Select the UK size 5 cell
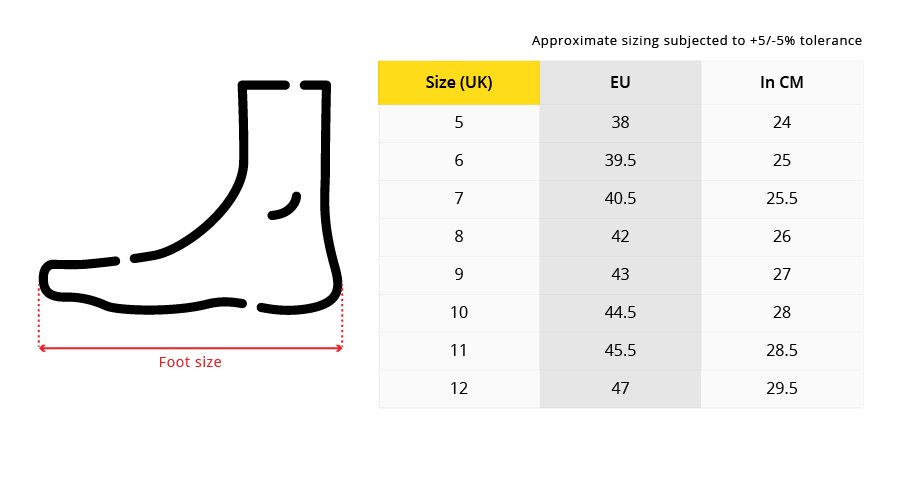906x491 pixels. tap(459, 123)
